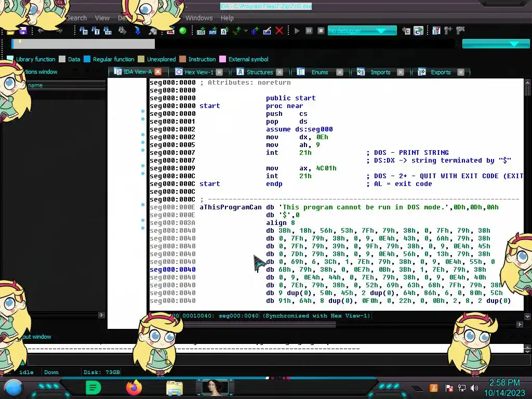
Task: Click the gray navigation band overview
Action: click(x=83, y=44)
